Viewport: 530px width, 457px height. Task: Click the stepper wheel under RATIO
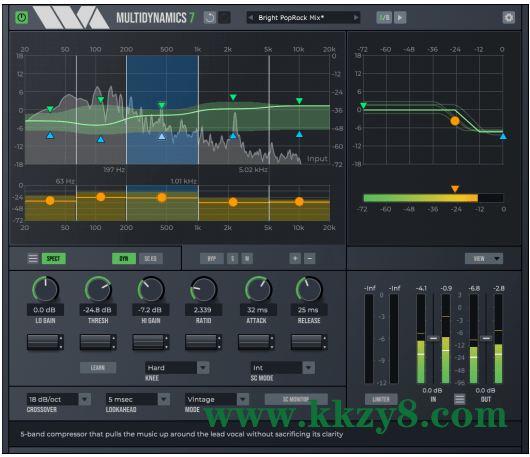pyautogui.click(x=203, y=342)
